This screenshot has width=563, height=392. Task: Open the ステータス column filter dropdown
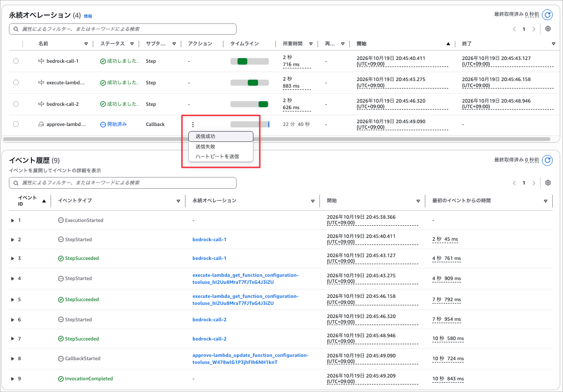pos(132,44)
